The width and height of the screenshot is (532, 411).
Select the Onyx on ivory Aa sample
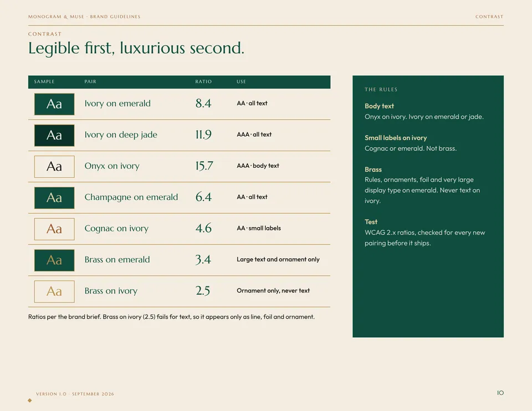coord(54,167)
